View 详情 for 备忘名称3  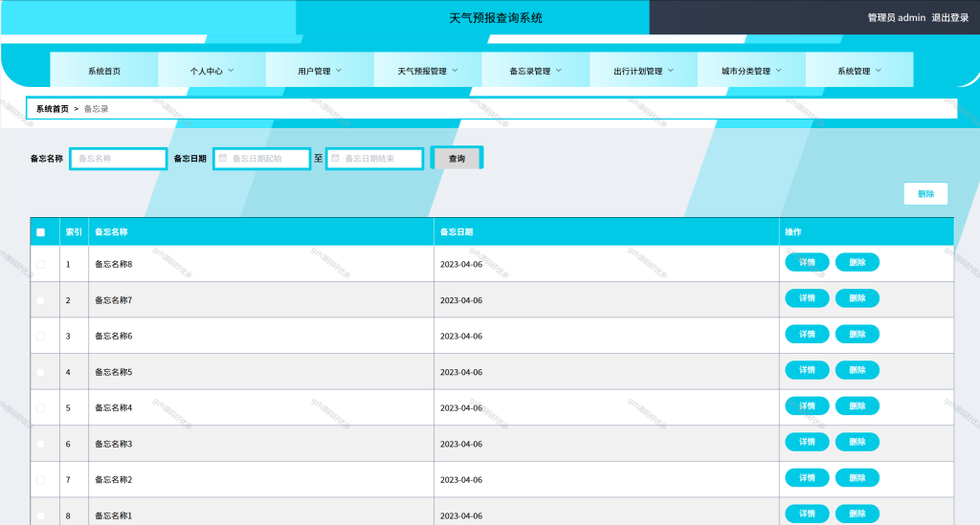tap(807, 442)
